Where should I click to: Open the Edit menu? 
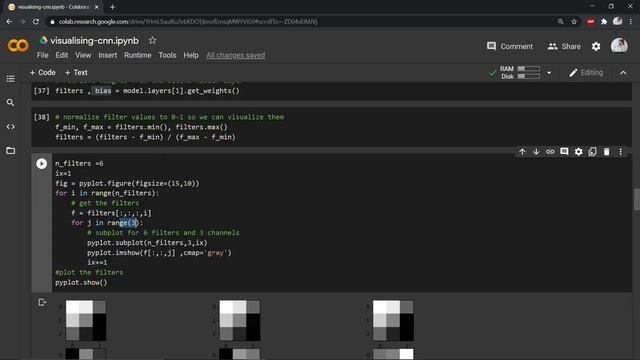click(62, 55)
